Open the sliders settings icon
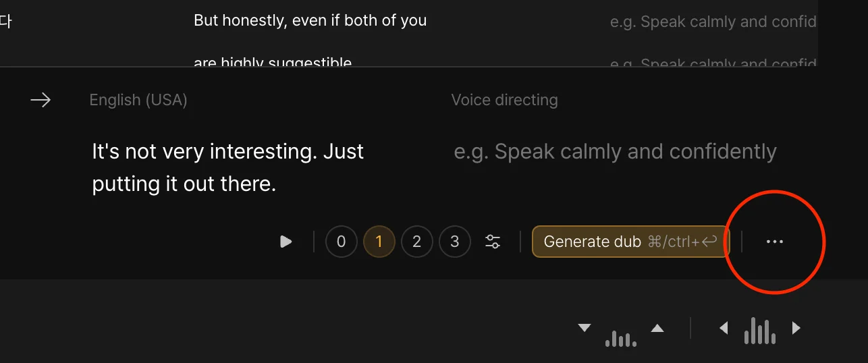 (493, 242)
